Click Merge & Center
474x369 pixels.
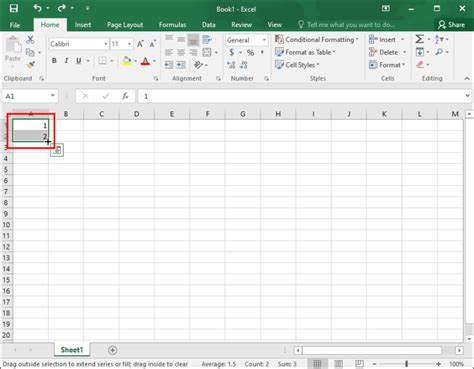(207, 52)
